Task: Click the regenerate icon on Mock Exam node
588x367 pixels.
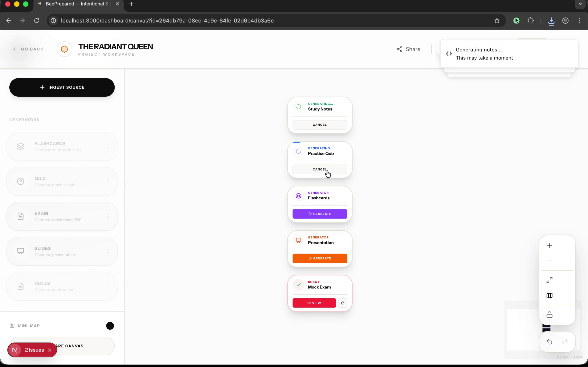Action: click(343, 303)
